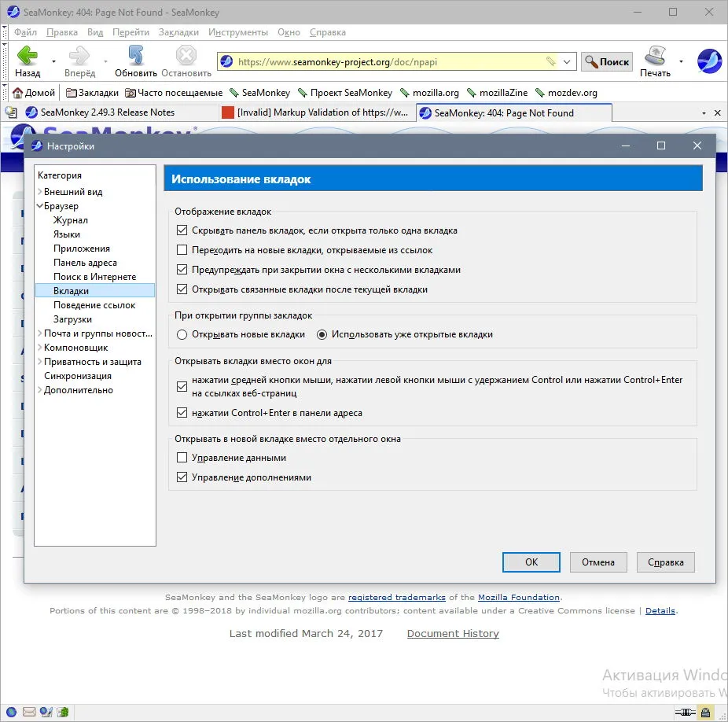Image resolution: width=728 pixels, height=722 pixels.
Task: Click into the URL address field
Action: click(390, 62)
